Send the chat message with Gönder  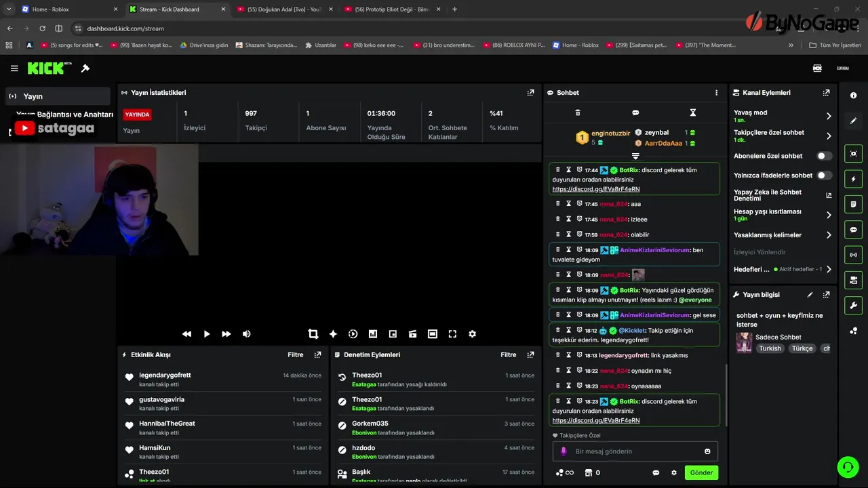[701, 473]
